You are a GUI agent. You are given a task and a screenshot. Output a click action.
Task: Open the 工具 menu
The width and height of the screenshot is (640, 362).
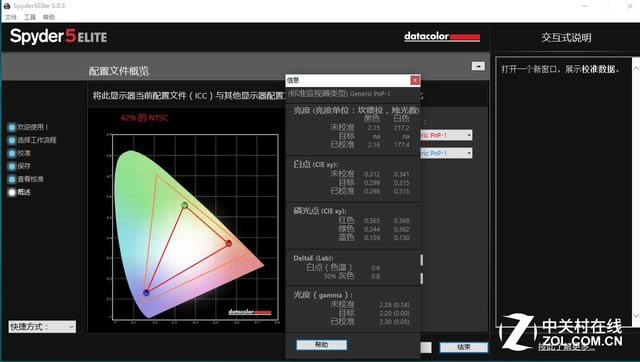point(30,17)
